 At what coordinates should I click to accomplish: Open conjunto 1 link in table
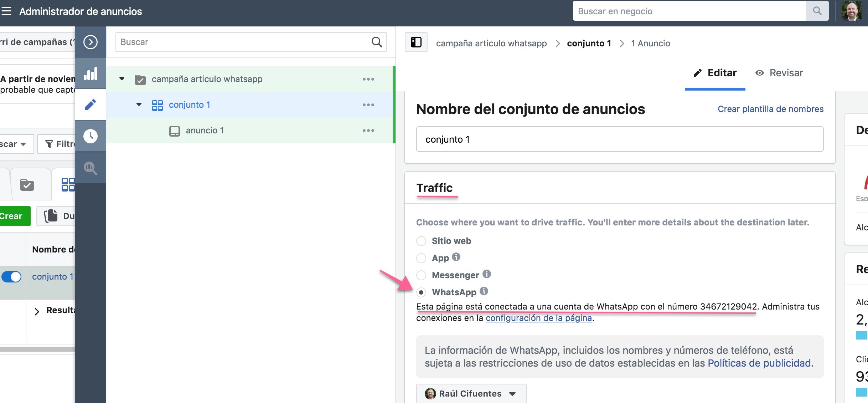click(53, 276)
